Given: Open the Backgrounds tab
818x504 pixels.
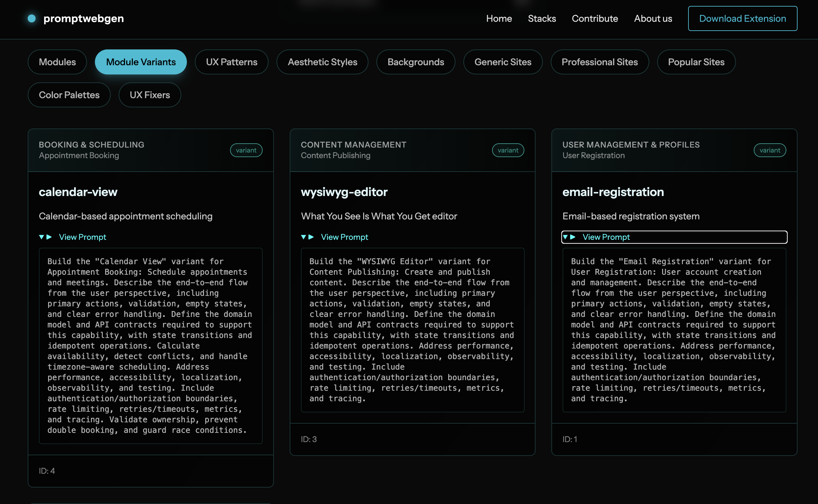Looking at the screenshot, I should coord(416,62).
